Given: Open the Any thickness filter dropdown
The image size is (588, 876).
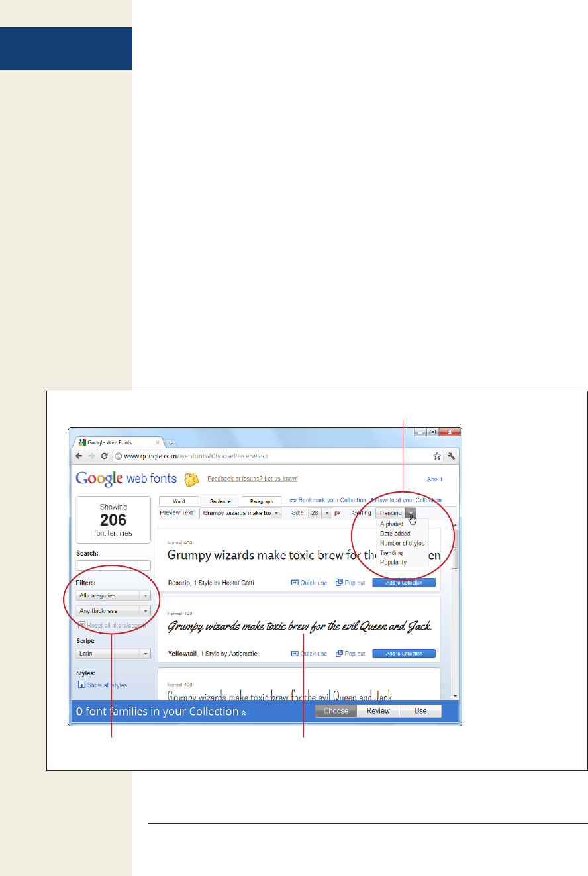Looking at the screenshot, I should (113, 611).
